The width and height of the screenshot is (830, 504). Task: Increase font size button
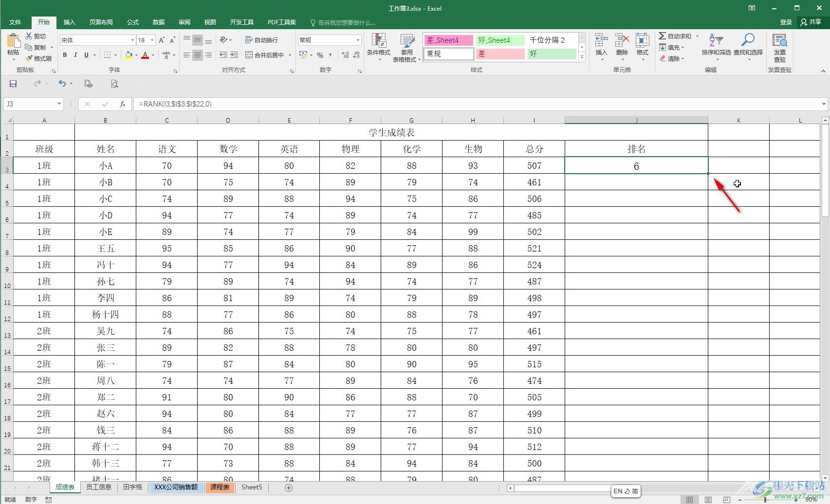(162, 40)
